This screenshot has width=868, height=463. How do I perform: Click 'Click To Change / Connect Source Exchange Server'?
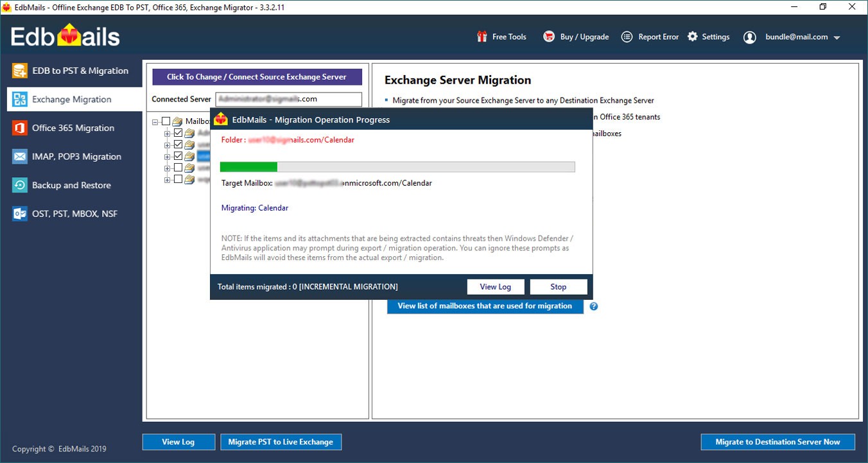point(257,77)
